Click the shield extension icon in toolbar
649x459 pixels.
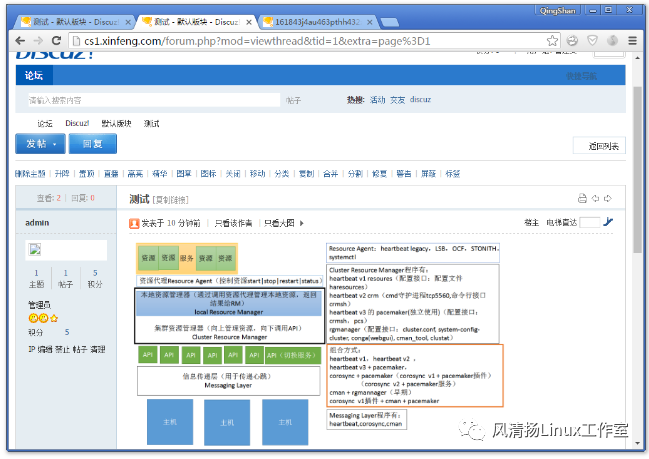click(x=592, y=41)
